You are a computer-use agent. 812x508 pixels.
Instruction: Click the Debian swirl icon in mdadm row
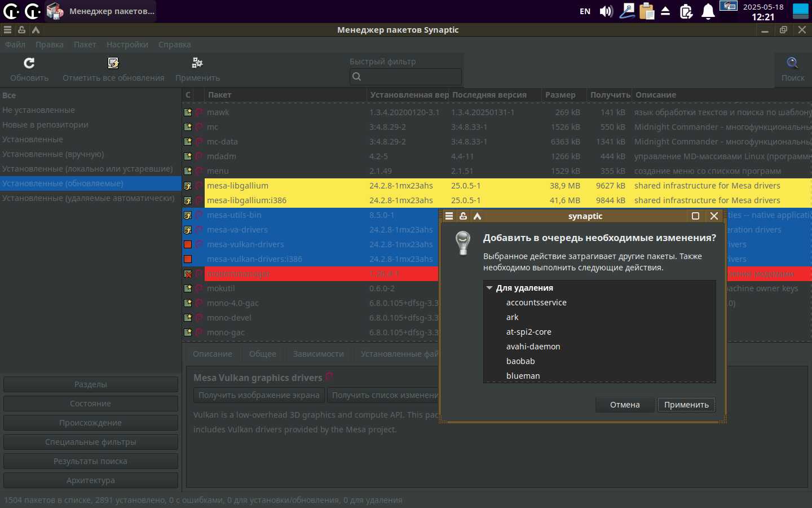pos(198,156)
